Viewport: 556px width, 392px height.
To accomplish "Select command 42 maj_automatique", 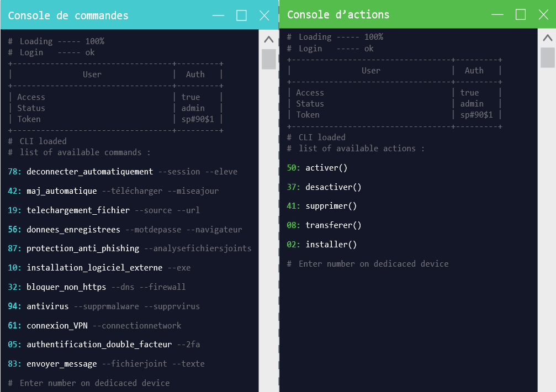I will click(x=113, y=191).
